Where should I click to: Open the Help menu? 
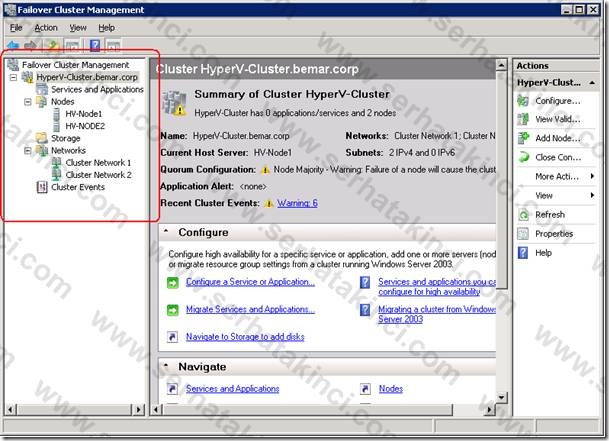106,28
